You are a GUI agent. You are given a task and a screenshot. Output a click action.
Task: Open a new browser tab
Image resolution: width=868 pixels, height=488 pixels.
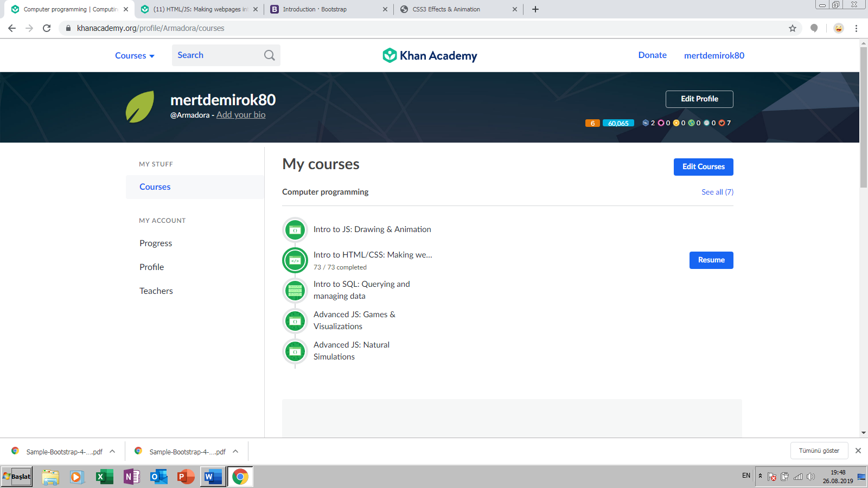(x=535, y=9)
